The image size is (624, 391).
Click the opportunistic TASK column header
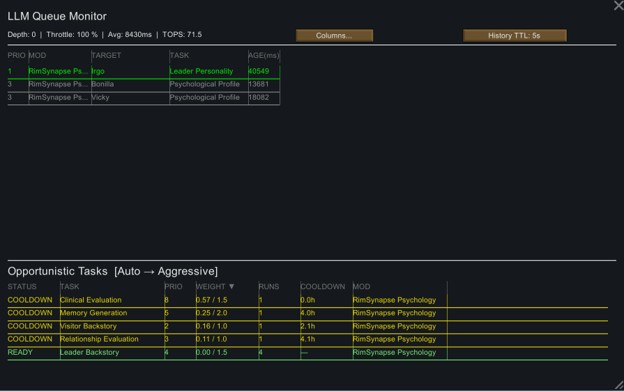pyautogui.click(x=70, y=286)
